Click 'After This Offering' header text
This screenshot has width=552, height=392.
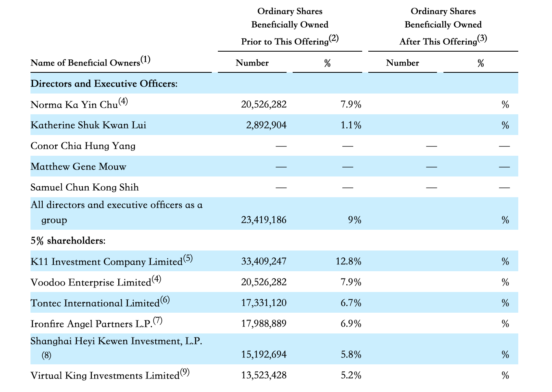438,41
